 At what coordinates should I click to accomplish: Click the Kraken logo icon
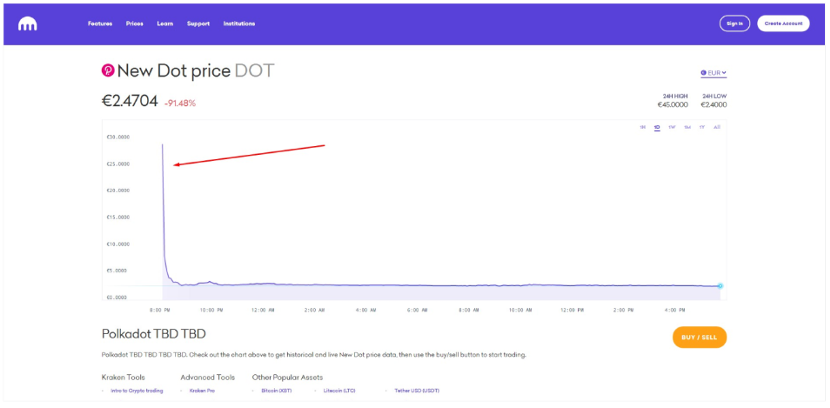[x=28, y=24]
